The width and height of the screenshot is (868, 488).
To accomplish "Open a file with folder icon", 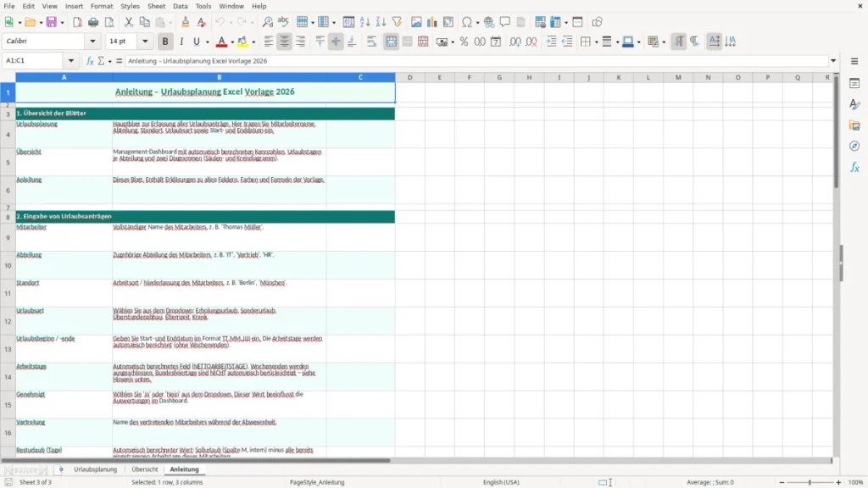I will click(30, 22).
